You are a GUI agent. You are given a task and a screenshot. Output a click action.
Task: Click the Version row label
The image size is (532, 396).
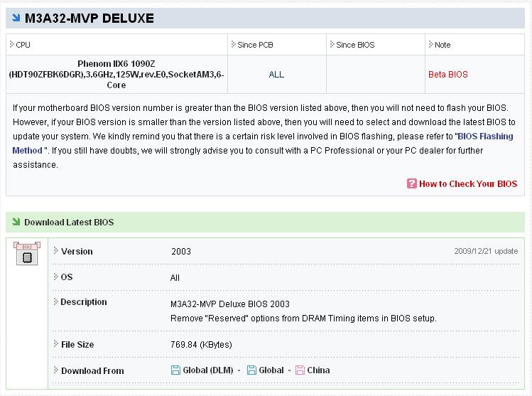coord(77,251)
